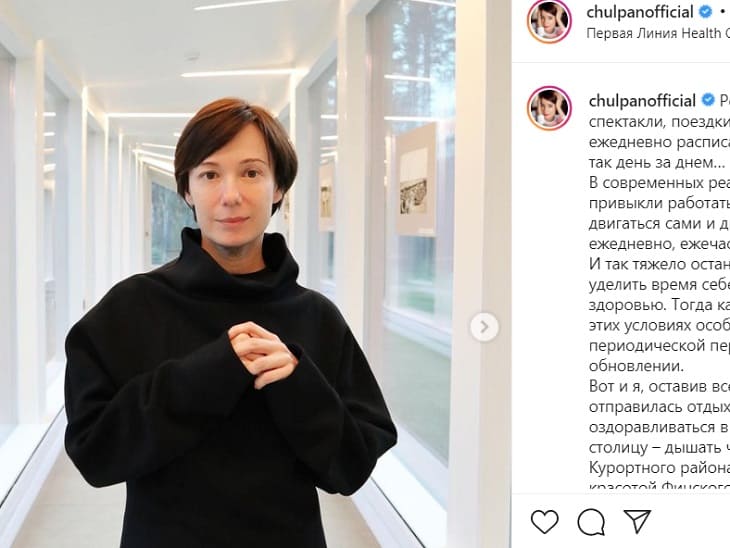
Task: Open chulpanofficial username in post header
Action: [x=640, y=12]
